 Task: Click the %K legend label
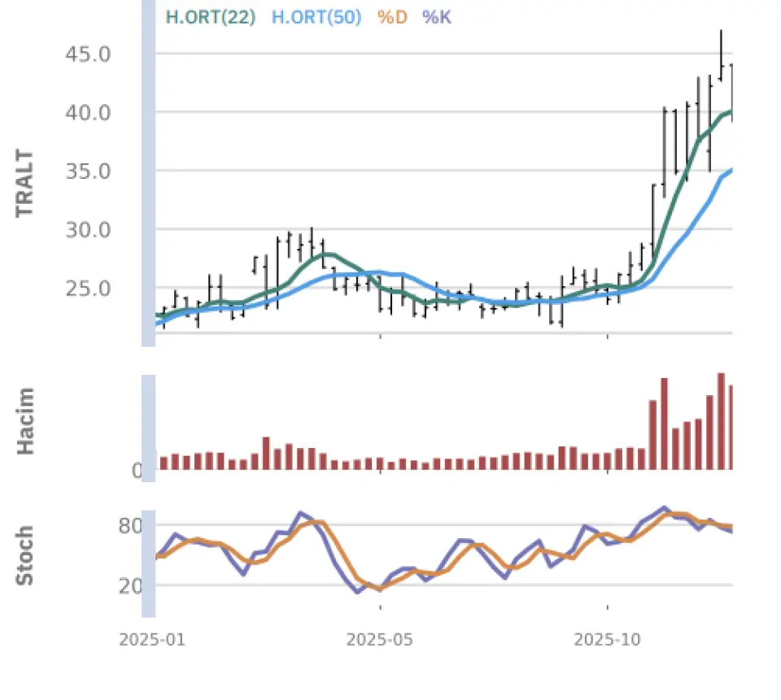click(436, 16)
